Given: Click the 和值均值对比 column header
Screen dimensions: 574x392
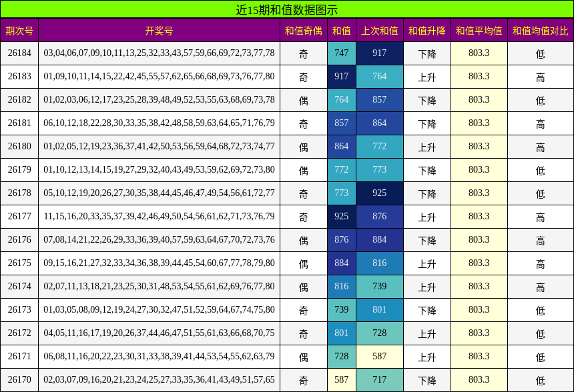Looking at the screenshot, I should (x=541, y=31).
